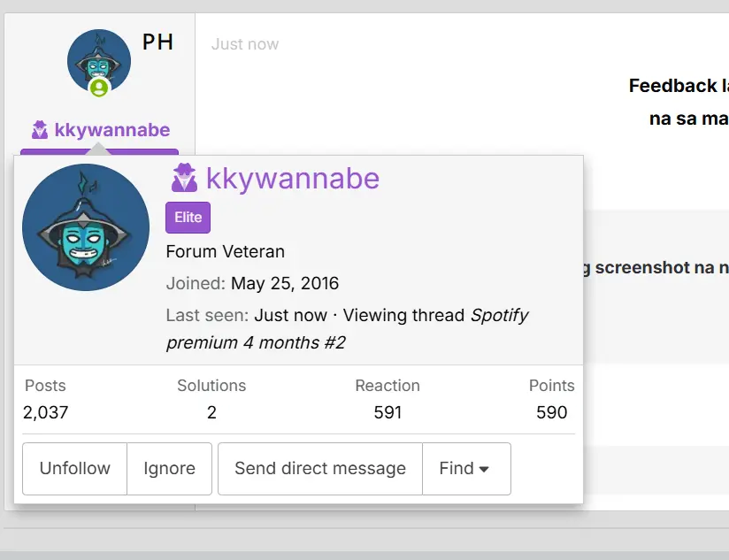Image resolution: width=729 pixels, height=560 pixels.
Task: Open the Spotify premium 4 months #2 thread link
Action: [x=348, y=329]
